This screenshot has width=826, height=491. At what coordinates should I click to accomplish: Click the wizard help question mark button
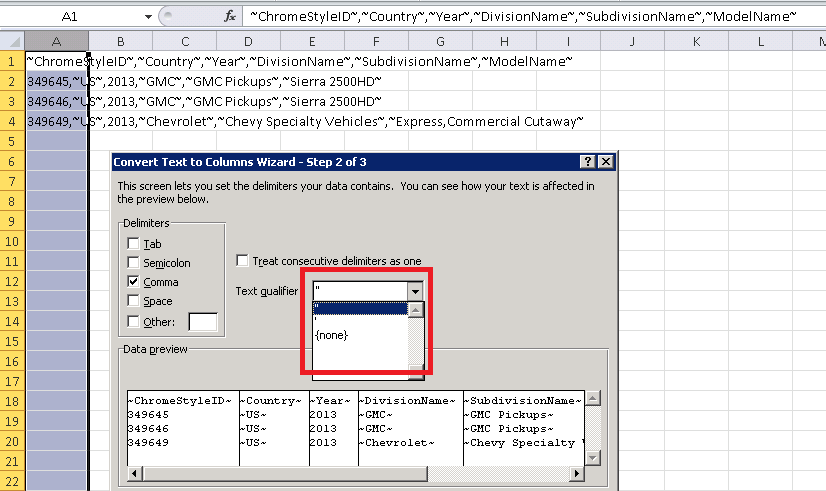tap(587, 162)
